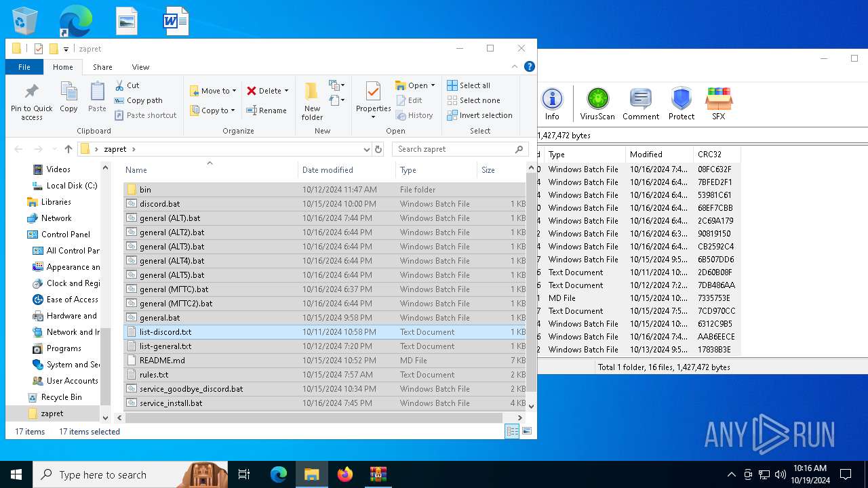Sort WinRAR list by CRC32 column
Viewport: 868px width, 488px height.
716,155
